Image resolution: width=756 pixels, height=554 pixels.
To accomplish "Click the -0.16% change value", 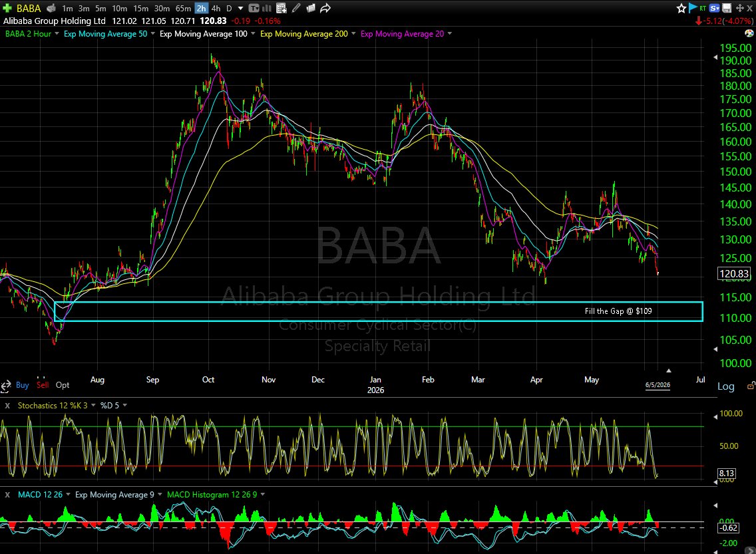I will click(267, 21).
